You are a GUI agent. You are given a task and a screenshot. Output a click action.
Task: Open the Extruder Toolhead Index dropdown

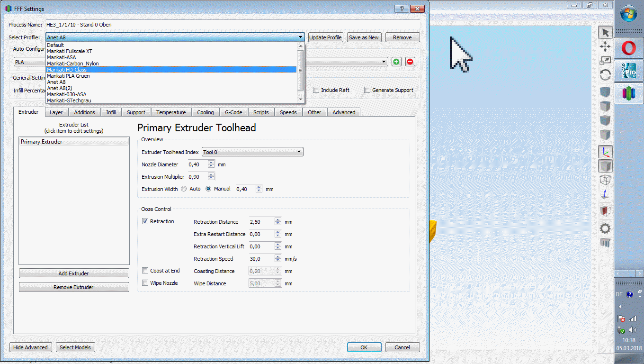coord(252,152)
